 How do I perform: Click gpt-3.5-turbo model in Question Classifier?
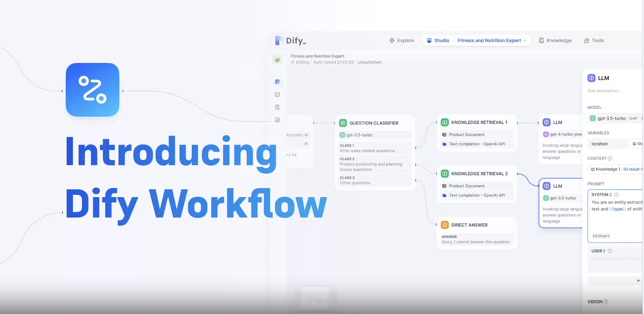pos(375,135)
